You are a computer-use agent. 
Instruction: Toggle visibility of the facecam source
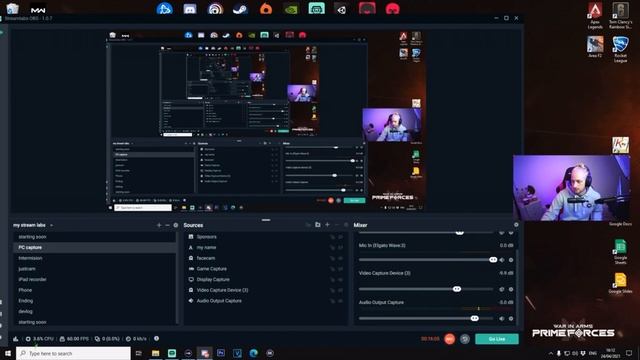340,258
